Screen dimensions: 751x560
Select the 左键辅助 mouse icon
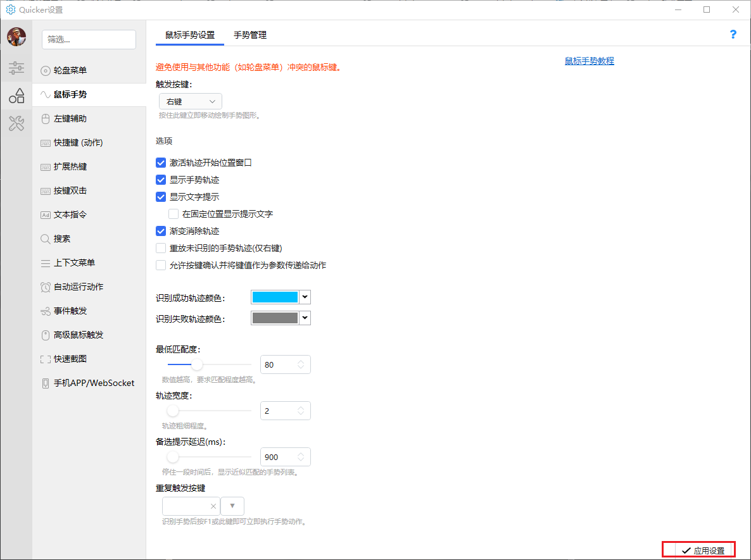(x=46, y=119)
